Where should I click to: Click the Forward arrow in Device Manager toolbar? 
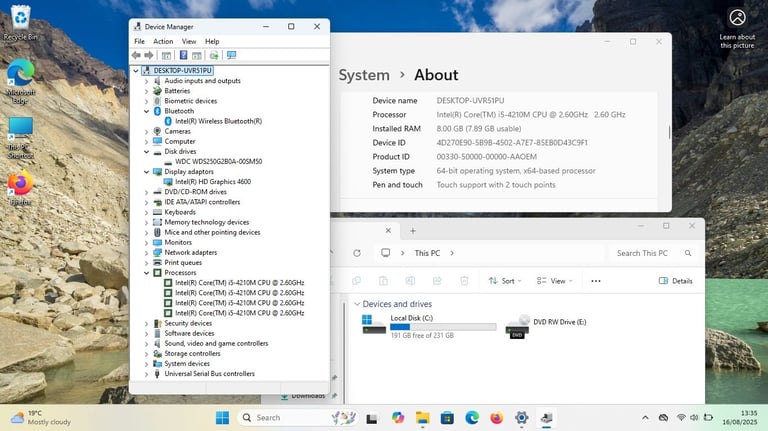coord(148,55)
